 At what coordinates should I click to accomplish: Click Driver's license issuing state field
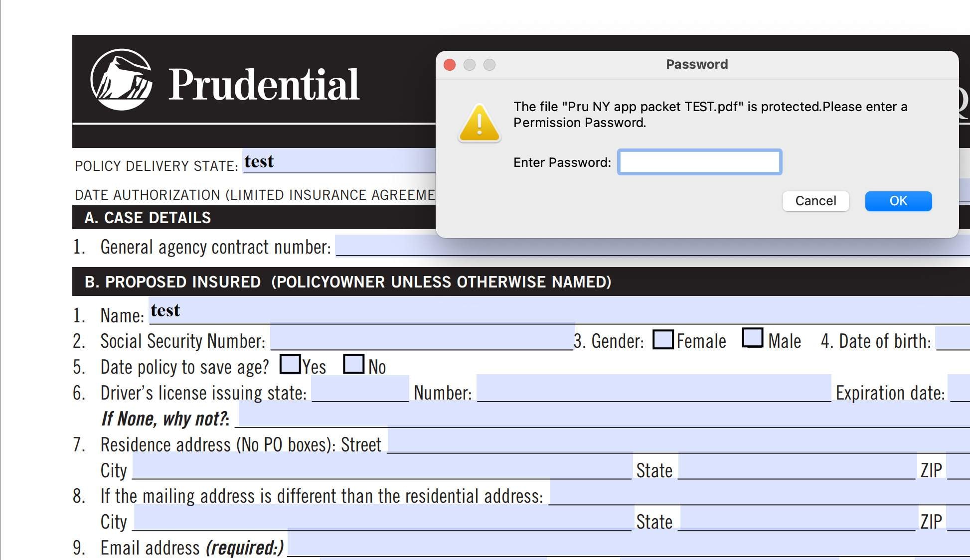(x=360, y=389)
